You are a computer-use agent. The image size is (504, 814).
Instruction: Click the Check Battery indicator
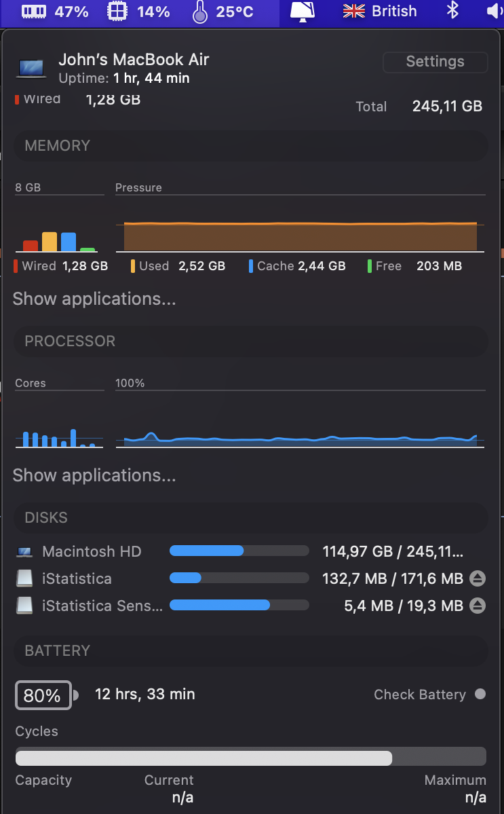480,695
